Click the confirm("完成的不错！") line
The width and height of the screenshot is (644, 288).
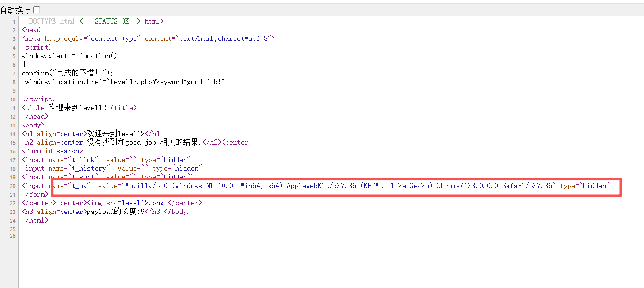tap(67, 73)
